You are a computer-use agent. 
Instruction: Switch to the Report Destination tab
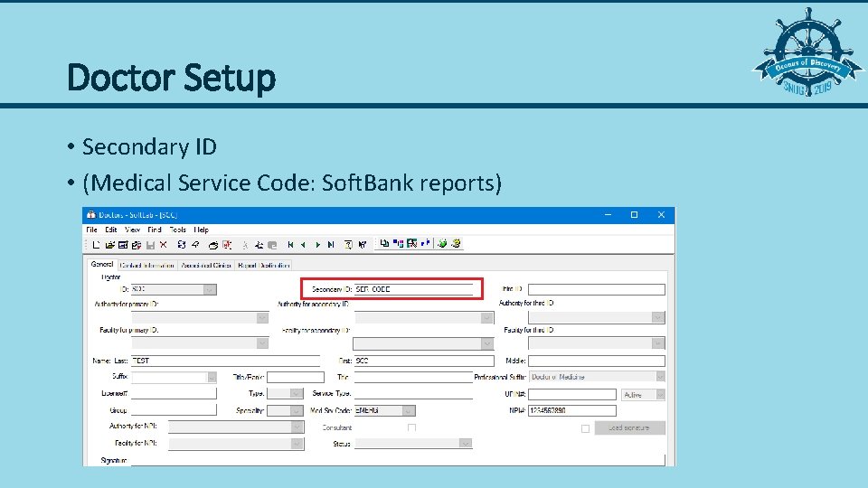click(x=263, y=266)
